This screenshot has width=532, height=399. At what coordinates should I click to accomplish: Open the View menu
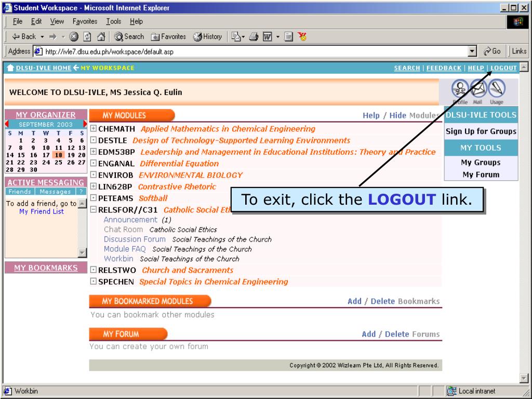57,21
